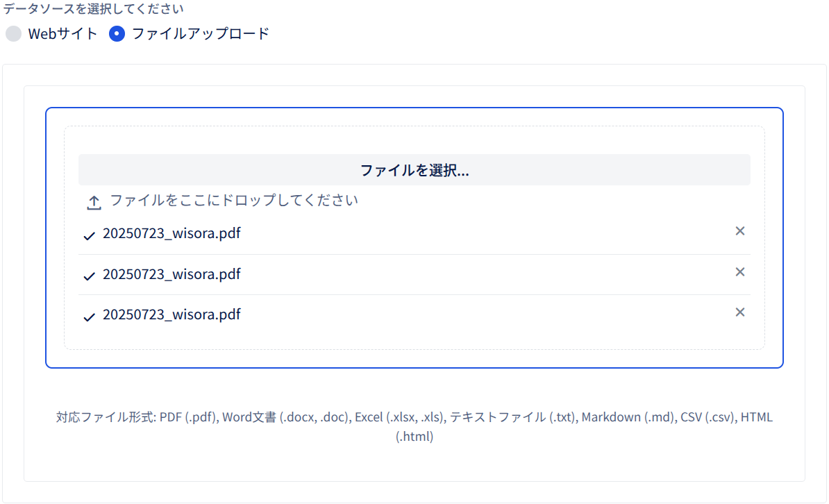Click the (.html) text on the last line
829x504 pixels.
pyautogui.click(x=414, y=436)
